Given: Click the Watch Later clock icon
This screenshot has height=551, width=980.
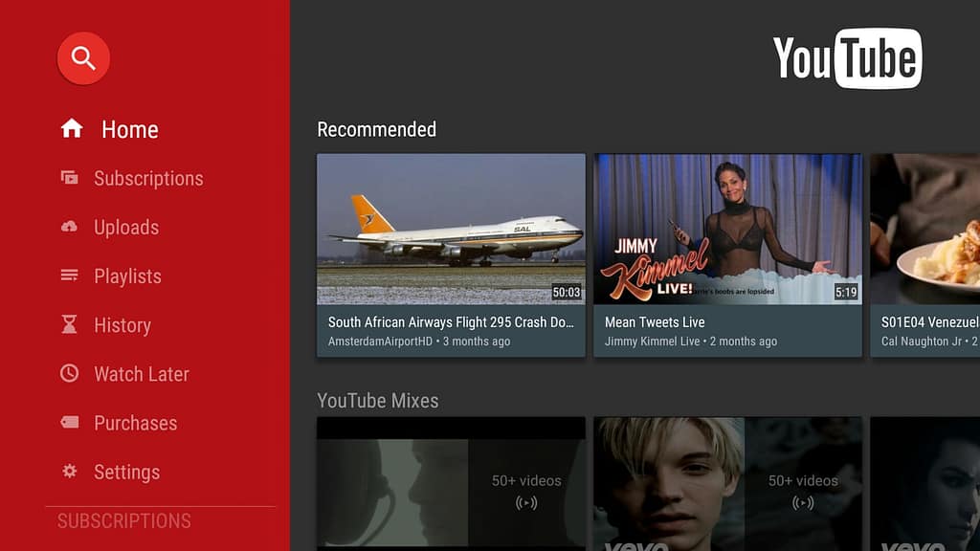Looking at the screenshot, I should point(70,374).
